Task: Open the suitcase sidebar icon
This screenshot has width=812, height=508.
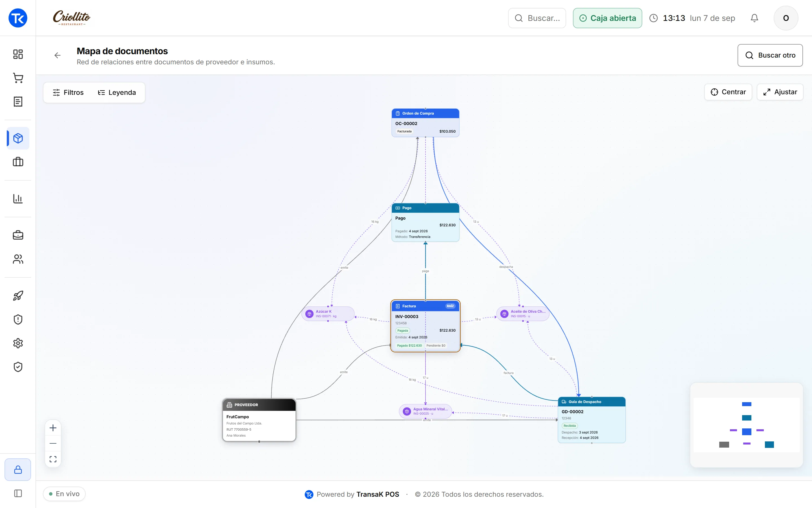Action: click(x=18, y=162)
